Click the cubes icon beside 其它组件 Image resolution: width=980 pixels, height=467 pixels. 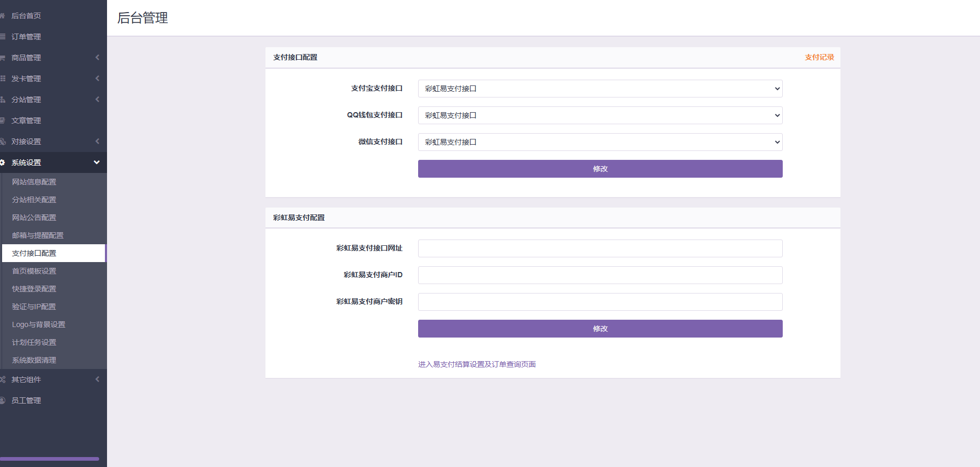point(2,379)
